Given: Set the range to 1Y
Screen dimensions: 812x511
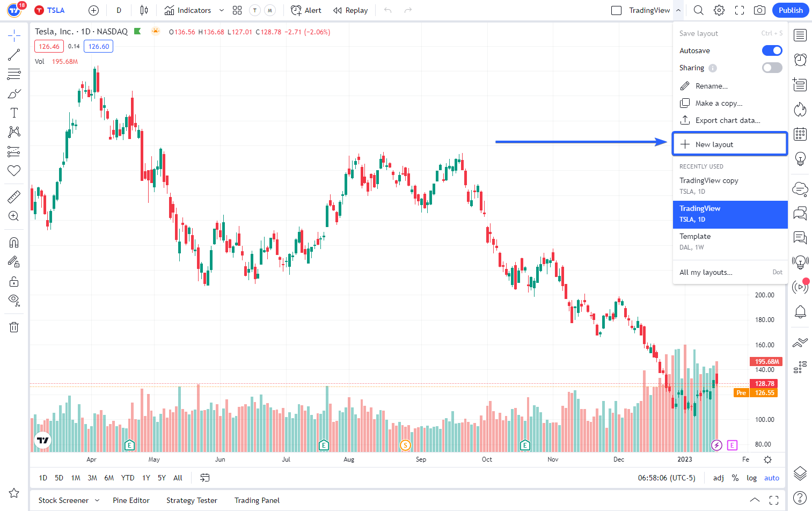Looking at the screenshot, I should pos(146,478).
